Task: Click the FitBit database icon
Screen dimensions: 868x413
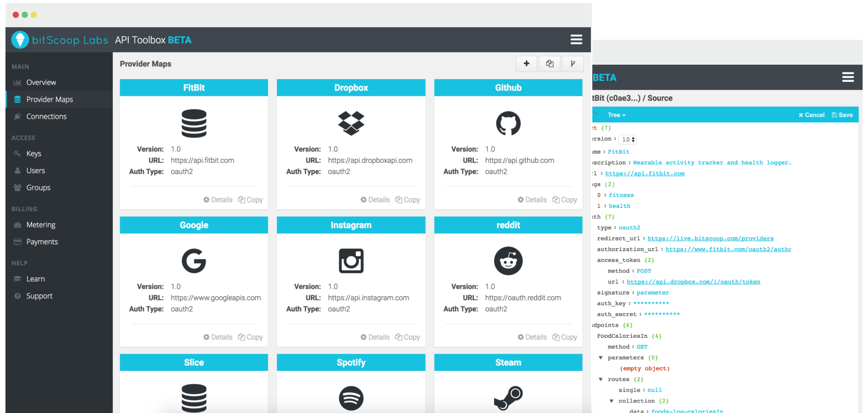Action: 194,123
